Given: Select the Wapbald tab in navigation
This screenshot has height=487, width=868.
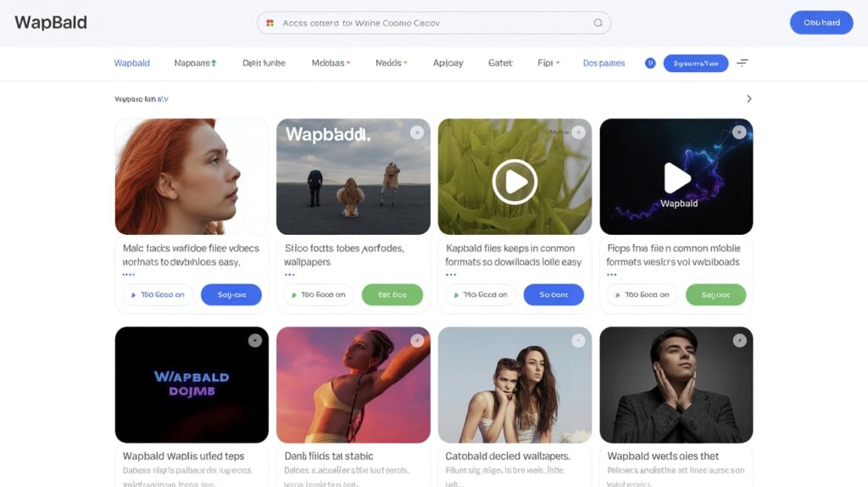Looking at the screenshot, I should pyautogui.click(x=132, y=63).
